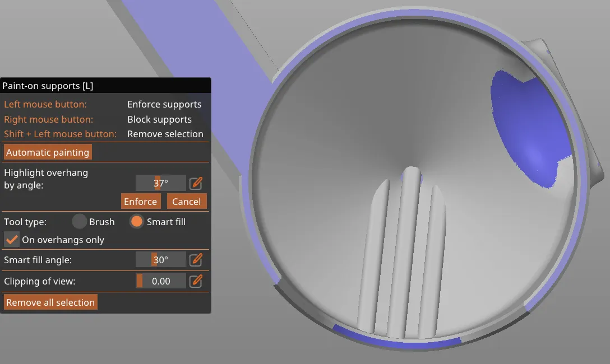Edit the Smart fill angle value icon

click(196, 259)
